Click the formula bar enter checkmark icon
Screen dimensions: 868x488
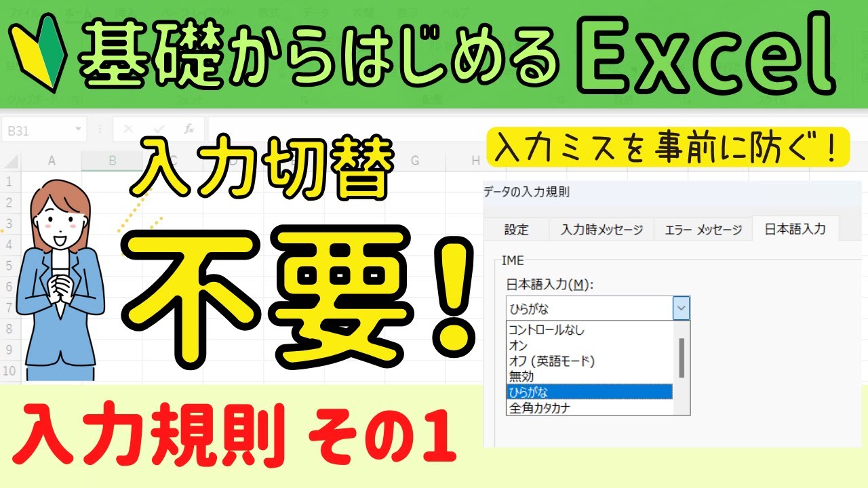[159, 129]
